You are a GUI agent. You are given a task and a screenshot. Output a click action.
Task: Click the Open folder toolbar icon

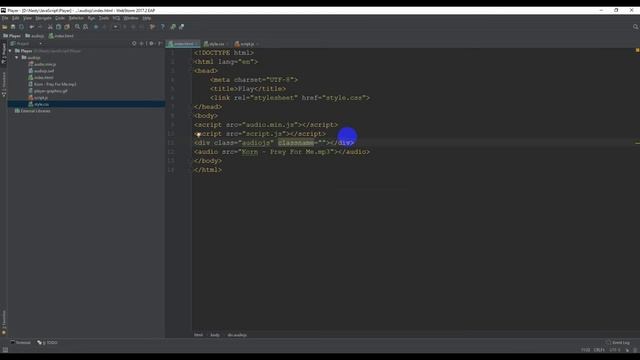click(4, 27)
